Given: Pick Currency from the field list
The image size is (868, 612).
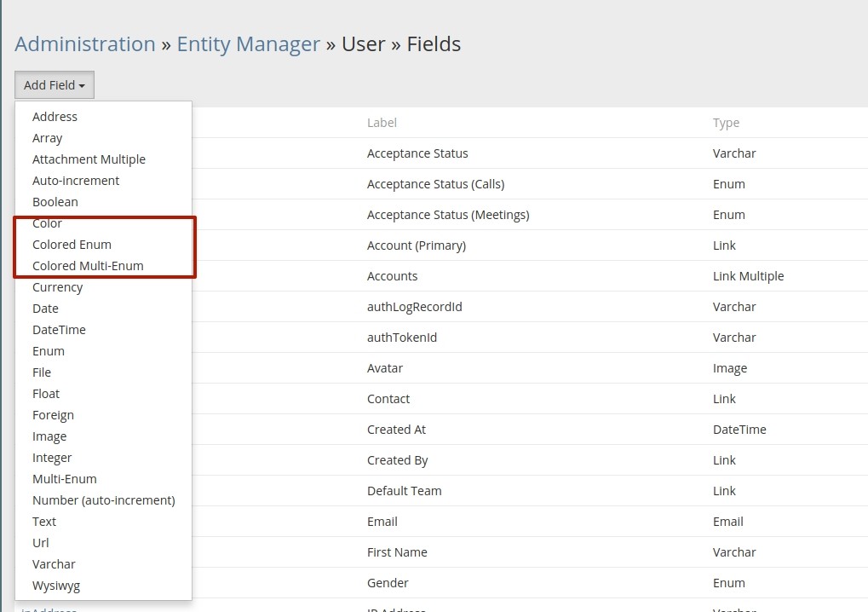Looking at the screenshot, I should tap(57, 287).
